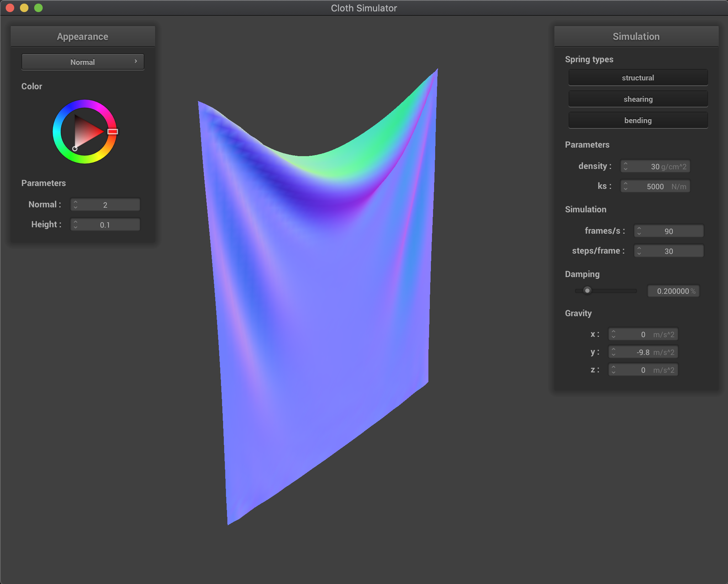Screen dimensions: 728x584
Task: Click the Damping slider handle
Action: [x=587, y=291]
